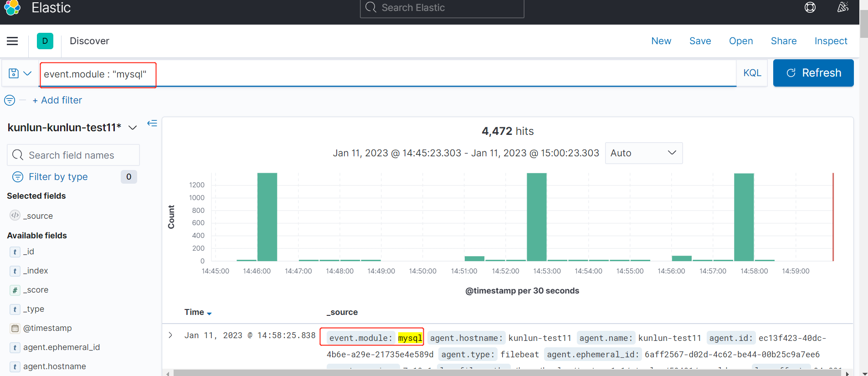868x376 pixels.
Task: Open saved queries menu icon
Action: tap(20, 73)
